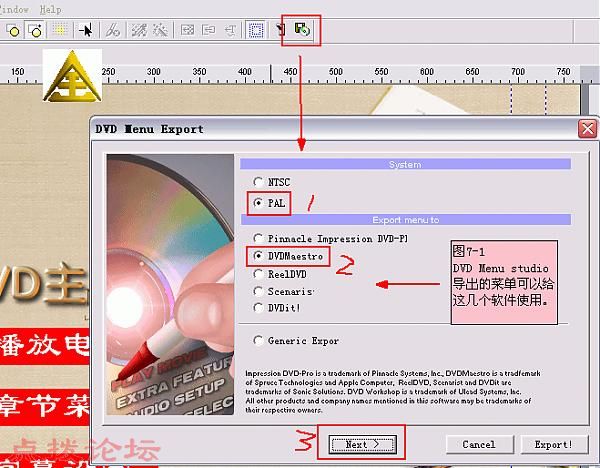Select the NTSC system option
The image size is (600, 468).
[x=272, y=182]
